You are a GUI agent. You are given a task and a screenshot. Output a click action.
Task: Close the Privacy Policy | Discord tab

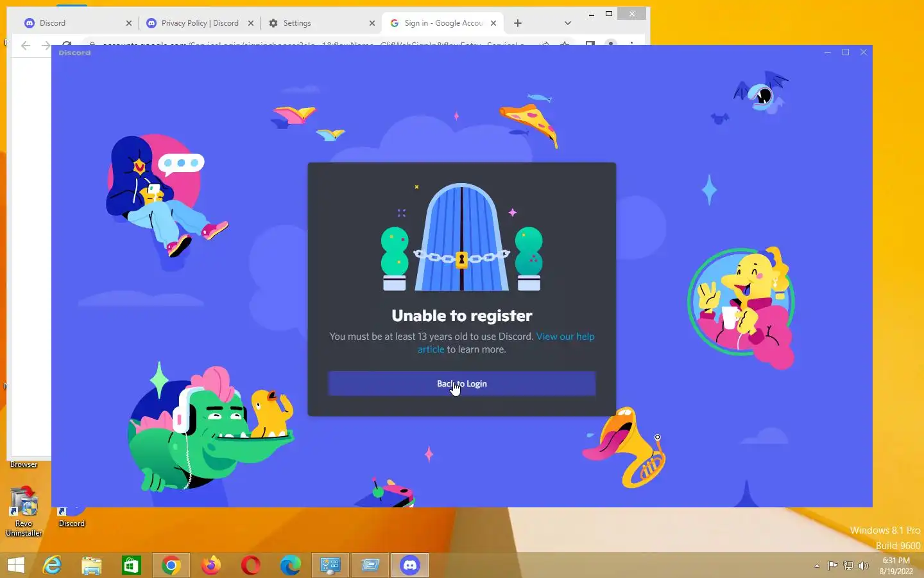[251, 23]
